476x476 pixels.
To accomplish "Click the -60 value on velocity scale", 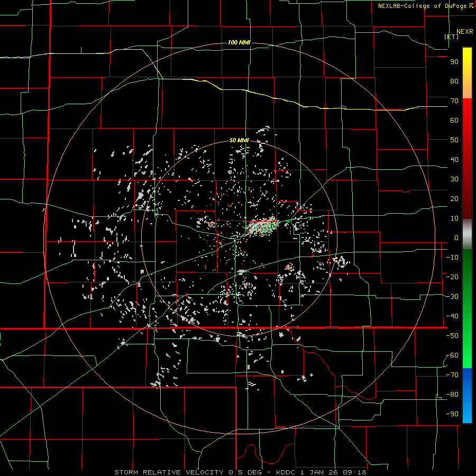I will [x=452, y=355].
